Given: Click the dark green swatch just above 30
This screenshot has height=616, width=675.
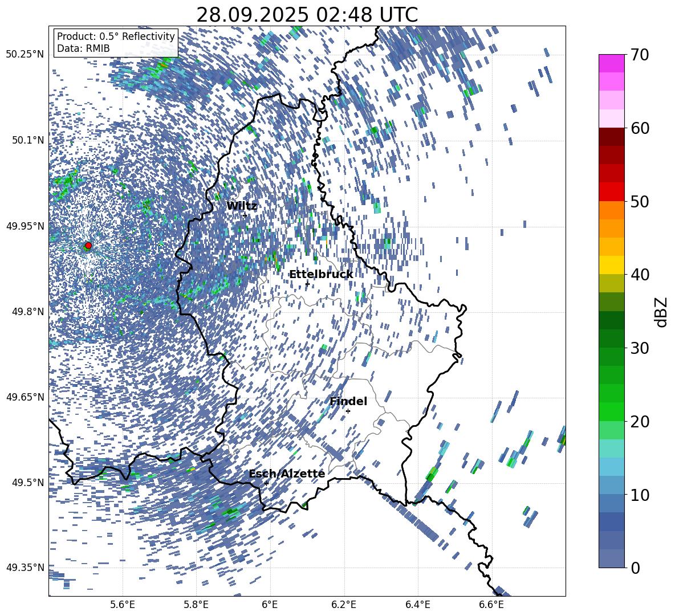Looking at the screenshot, I should coord(611,338).
